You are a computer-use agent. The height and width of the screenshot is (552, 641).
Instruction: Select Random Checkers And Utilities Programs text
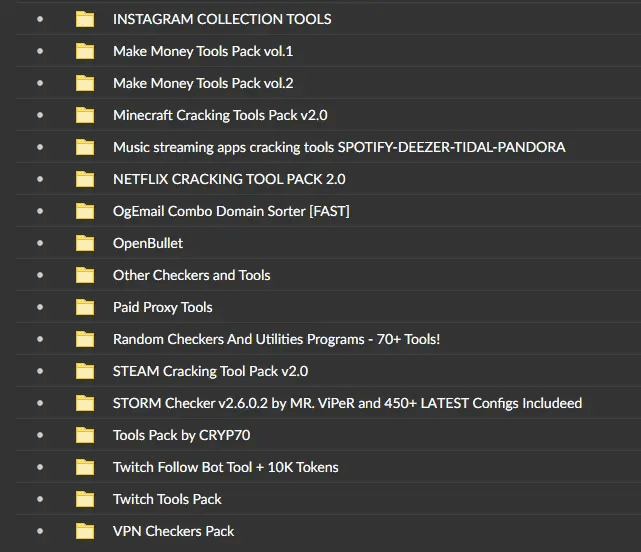pyautogui.click(x=276, y=339)
